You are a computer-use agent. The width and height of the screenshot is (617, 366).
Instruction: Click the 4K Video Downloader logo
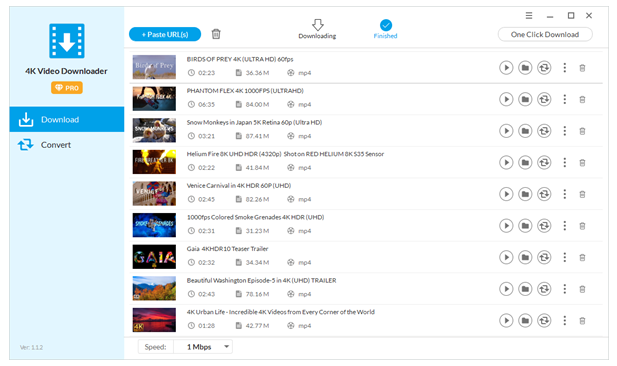pyautogui.click(x=67, y=41)
